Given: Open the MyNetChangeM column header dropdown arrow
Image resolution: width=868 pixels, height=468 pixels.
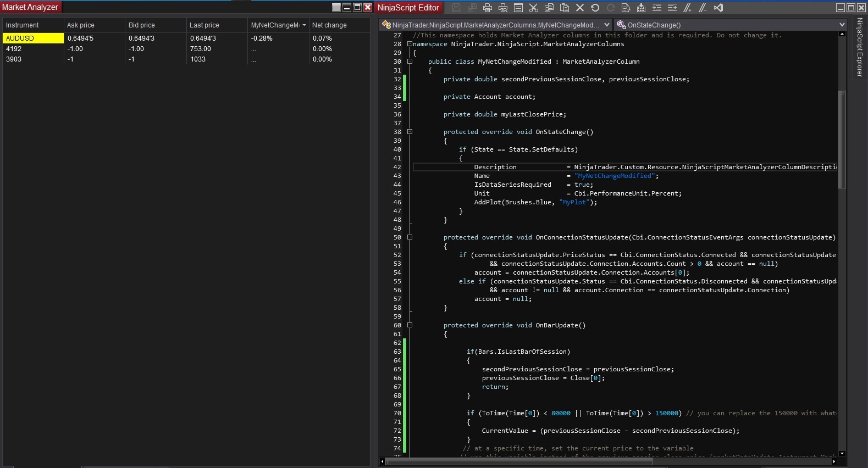Looking at the screenshot, I should click(x=304, y=25).
